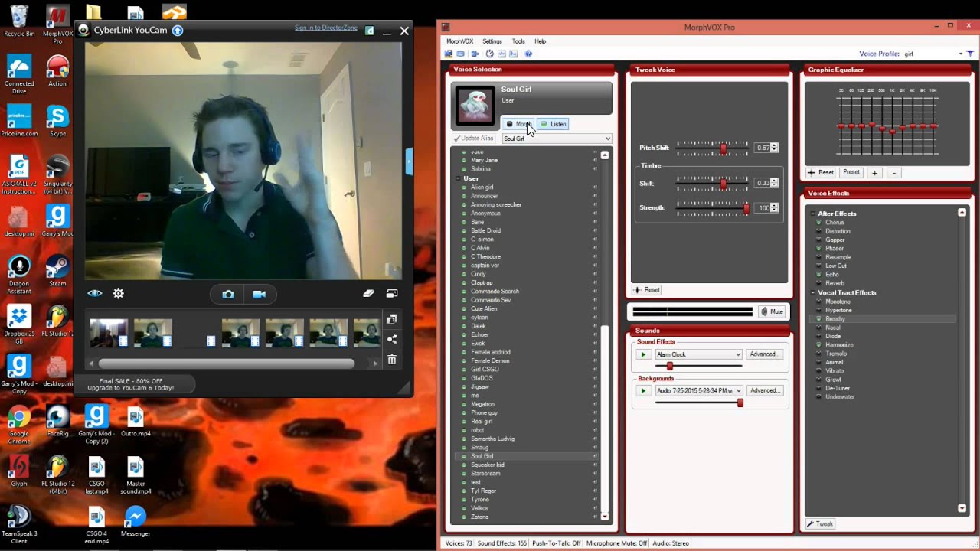Open Google Chrome desktop shortcut
This screenshot has width=980, height=551.
[19, 425]
